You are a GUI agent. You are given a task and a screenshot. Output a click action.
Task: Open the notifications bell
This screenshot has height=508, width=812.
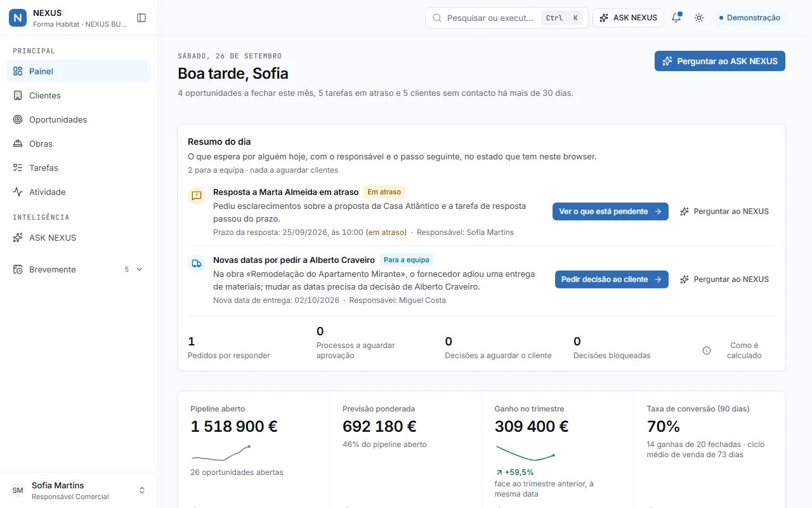click(x=676, y=18)
